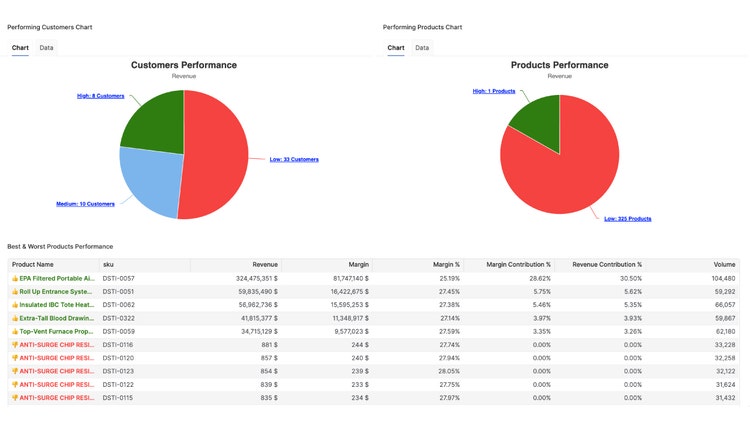Image resolution: width=750 pixels, height=422 pixels.
Task: Click thumbs-down icon in DSTI-0122 row
Action: tap(15, 385)
